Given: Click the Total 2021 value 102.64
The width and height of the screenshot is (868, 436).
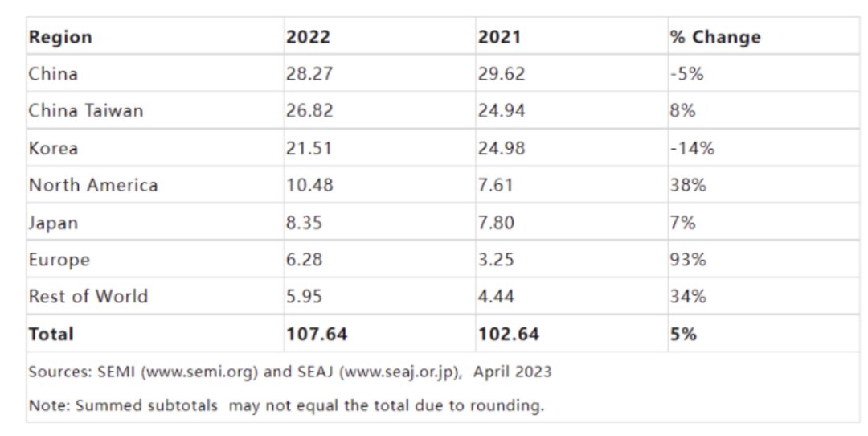Looking at the screenshot, I should pyautogui.click(x=508, y=334).
